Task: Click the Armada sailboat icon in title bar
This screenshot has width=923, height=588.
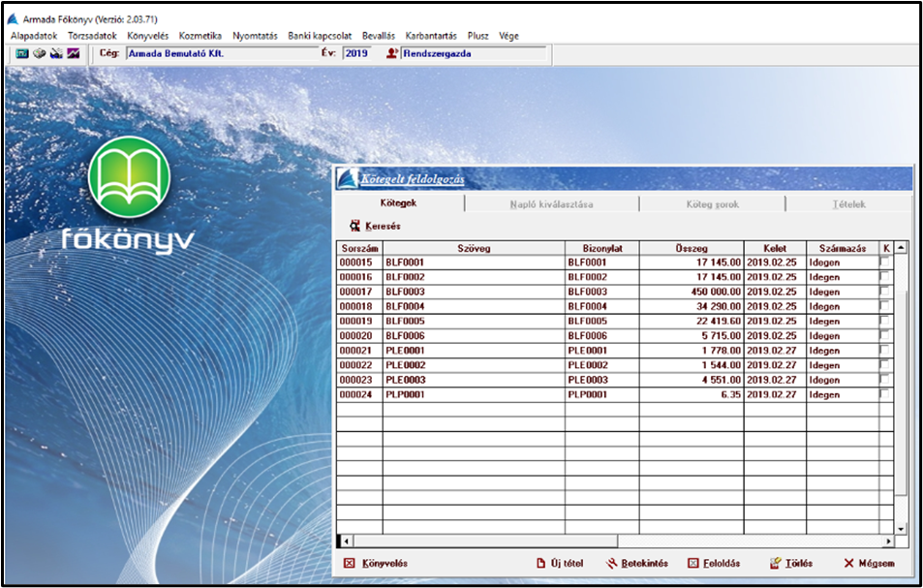Action: 13,19
